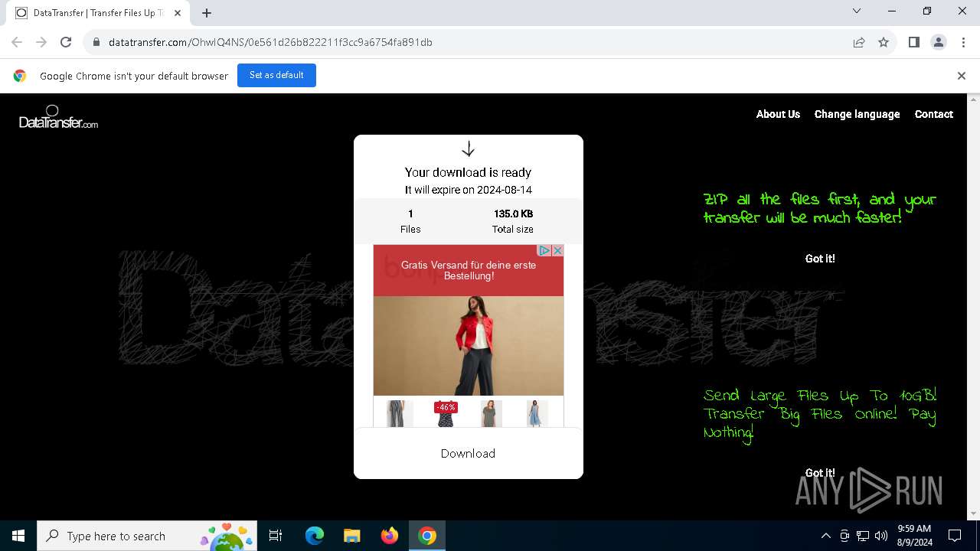Launch Firefox from the taskbar
Image resolution: width=980 pixels, height=551 pixels.
(x=389, y=536)
